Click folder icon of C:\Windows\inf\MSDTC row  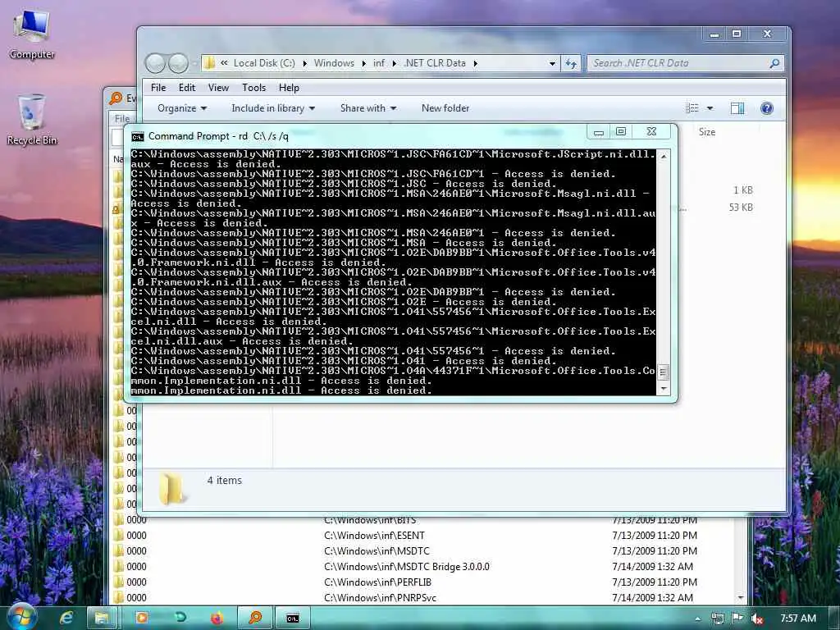coord(118,550)
